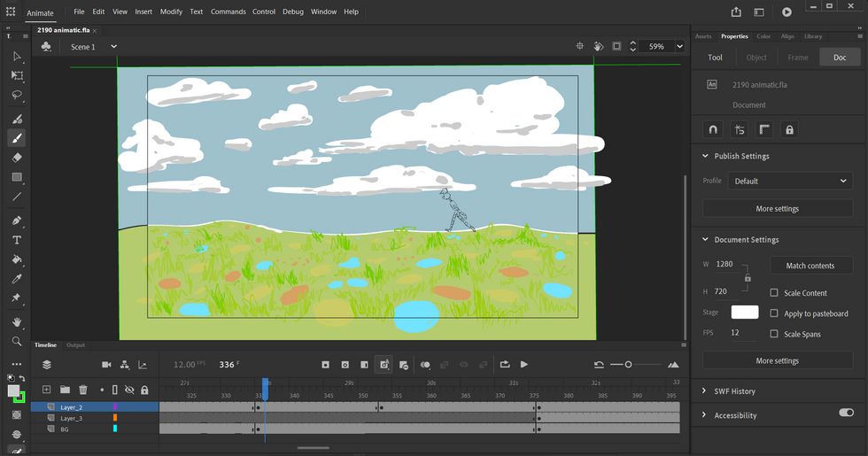Select the Classic Brush tool
This screenshot has width=868, height=456.
point(17,138)
